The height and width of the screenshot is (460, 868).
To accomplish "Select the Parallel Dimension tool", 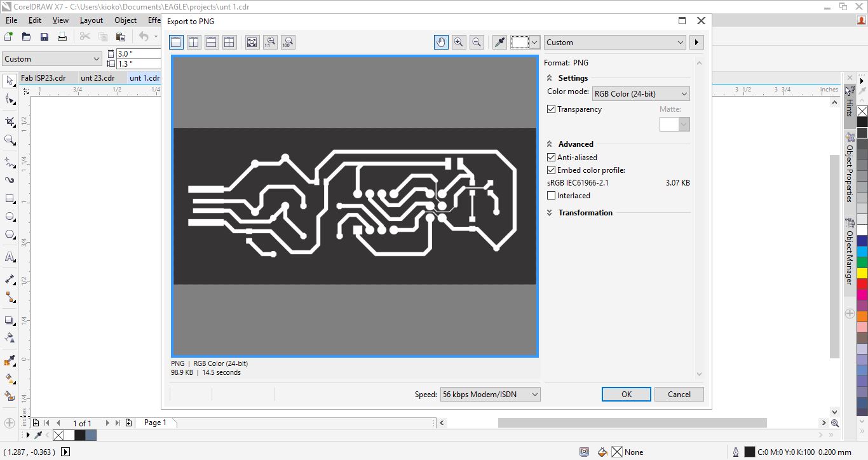I will pos(10,280).
